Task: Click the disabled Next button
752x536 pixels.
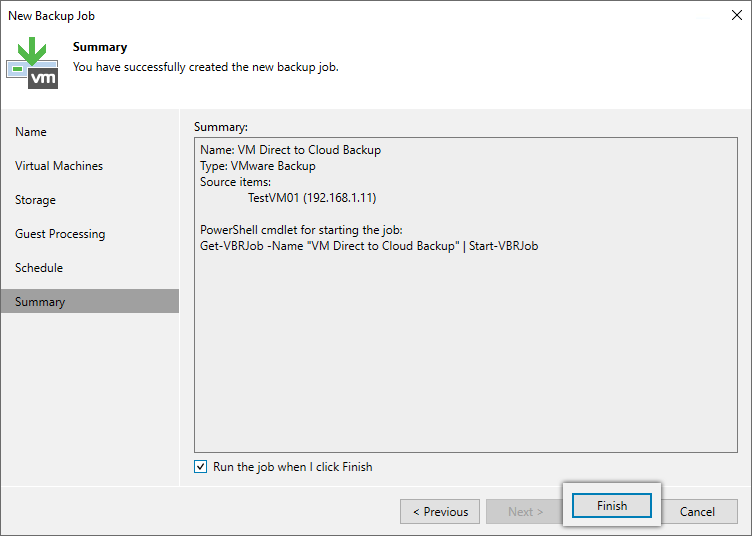Action: point(525,512)
